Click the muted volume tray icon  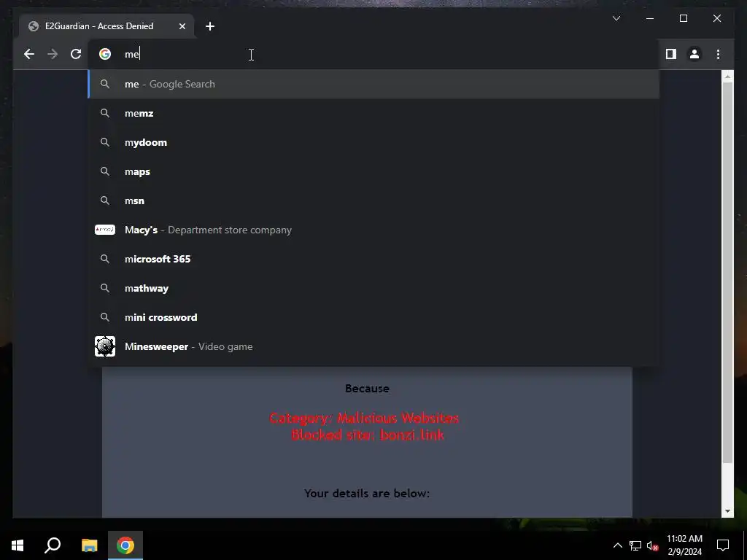coord(653,545)
